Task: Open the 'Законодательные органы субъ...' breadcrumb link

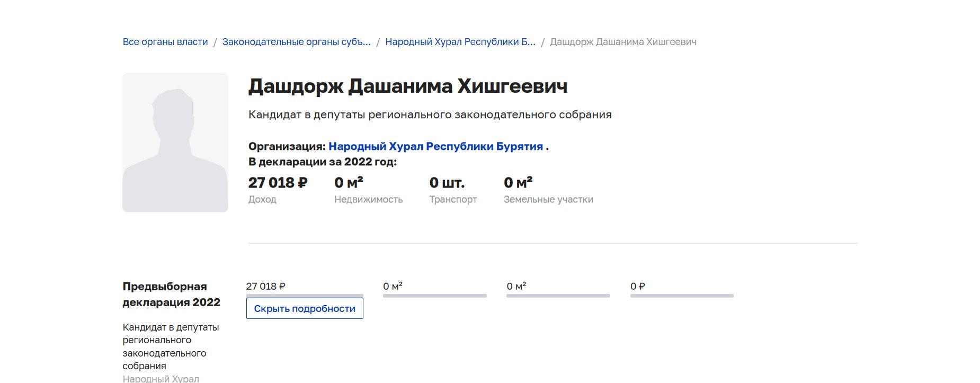Action: coord(296,42)
